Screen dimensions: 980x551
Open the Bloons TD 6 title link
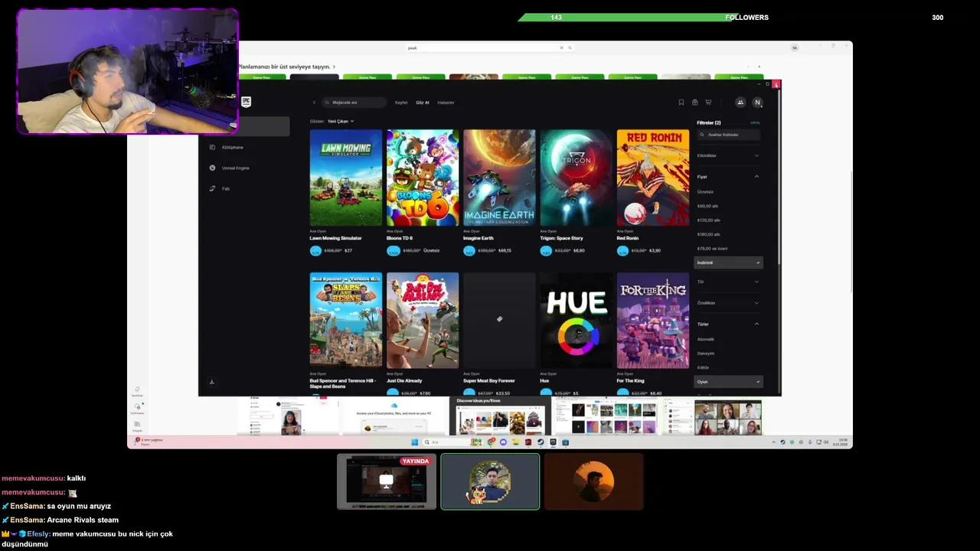400,238
